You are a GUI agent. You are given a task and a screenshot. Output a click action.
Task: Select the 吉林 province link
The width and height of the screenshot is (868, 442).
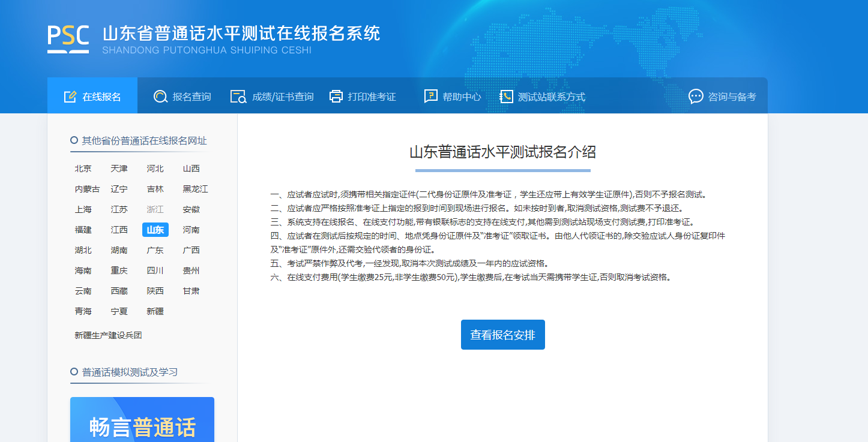(155, 189)
